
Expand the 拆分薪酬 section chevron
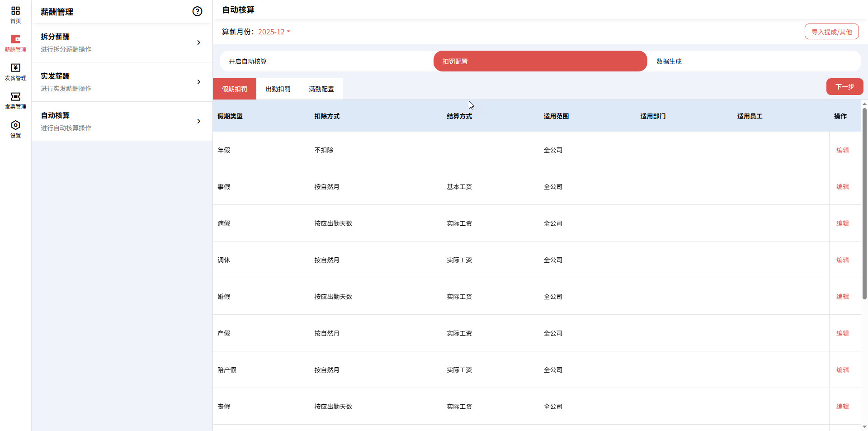[x=198, y=43]
